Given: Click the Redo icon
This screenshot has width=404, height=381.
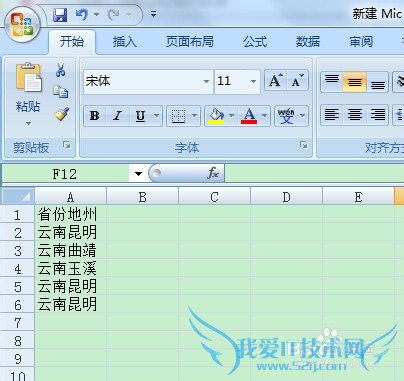Looking at the screenshot, I should click(113, 15).
